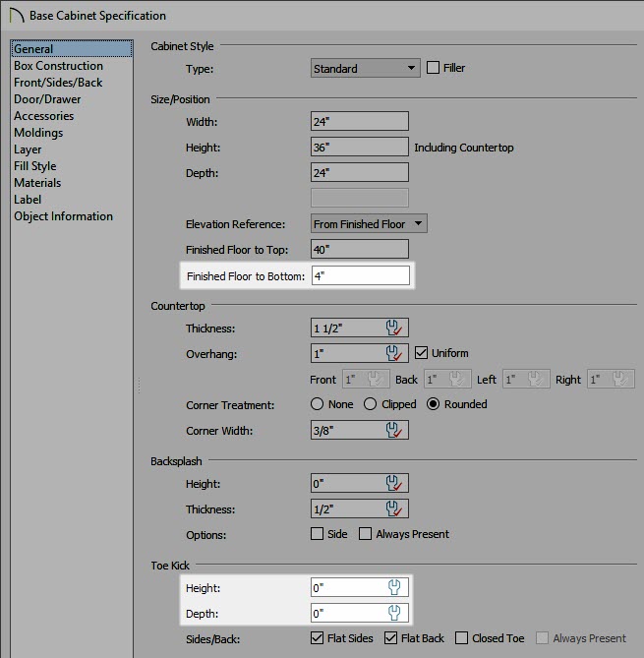Image resolution: width=644 pixels, height=658 pixels.
Task: Click the Width input field
Action: tap(360, 121)
